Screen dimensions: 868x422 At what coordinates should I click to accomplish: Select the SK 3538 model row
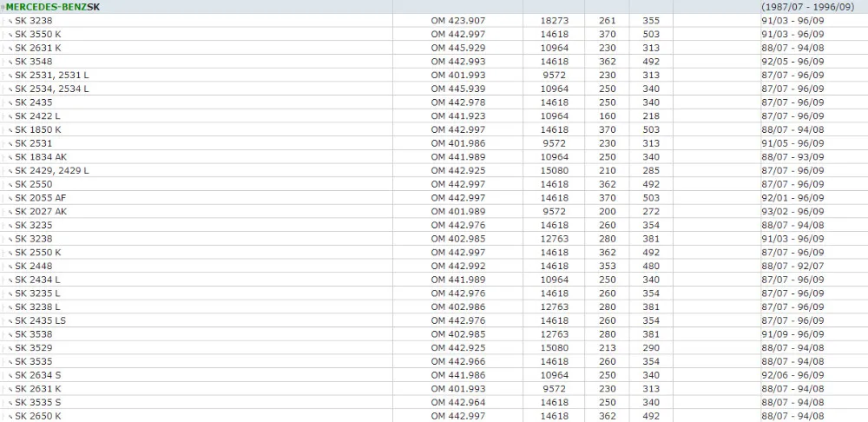click(x=34, y=334)
